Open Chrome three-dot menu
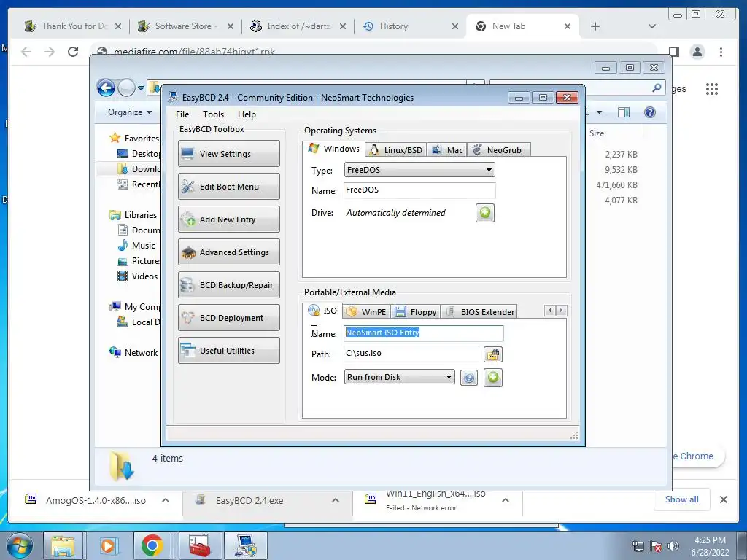747x560 pixels. point(721,52)
